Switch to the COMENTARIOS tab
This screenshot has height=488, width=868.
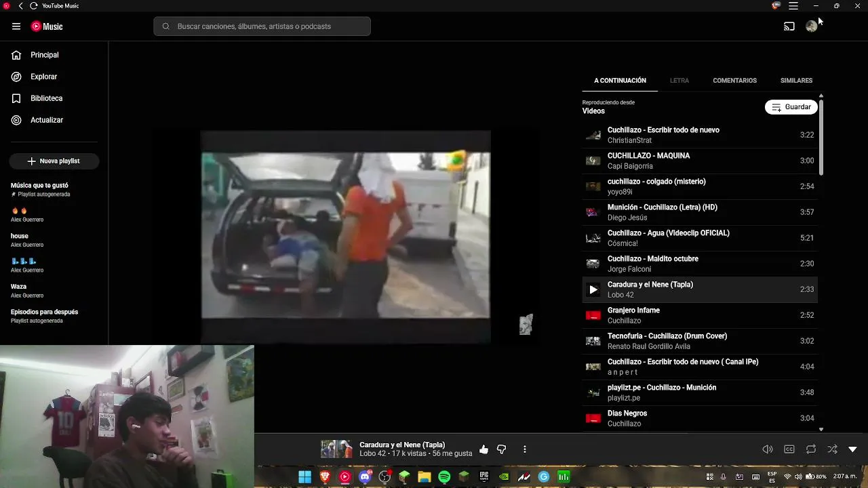(x=734, y=81)
